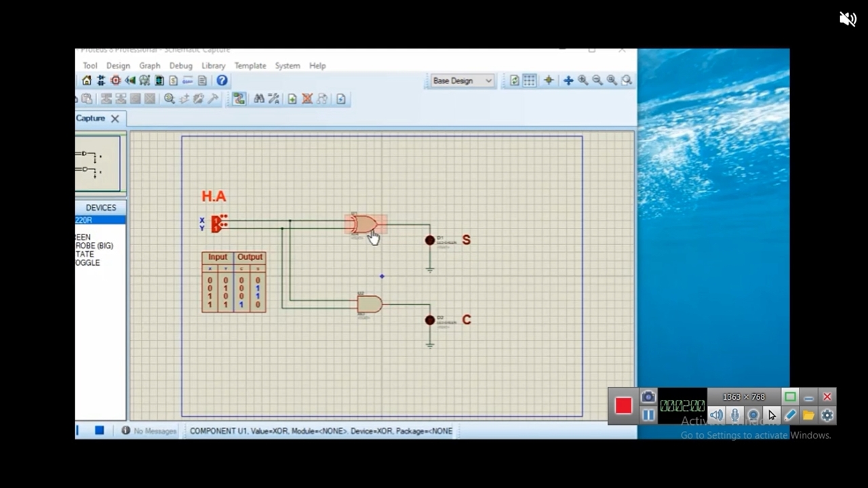Viewport: 868px width, 488px height.
Task: Select the highlighted 220R device in list
Action: pos(100,220)
